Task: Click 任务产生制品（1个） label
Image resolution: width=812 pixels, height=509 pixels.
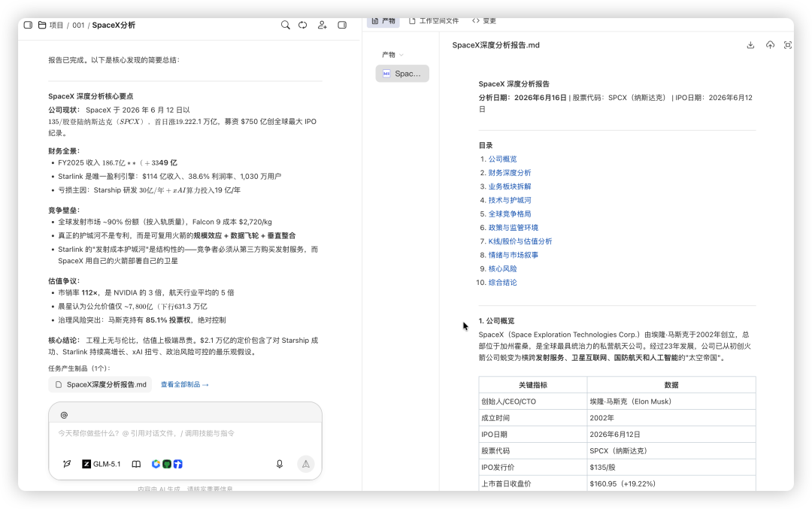Action: pos(79,368)
